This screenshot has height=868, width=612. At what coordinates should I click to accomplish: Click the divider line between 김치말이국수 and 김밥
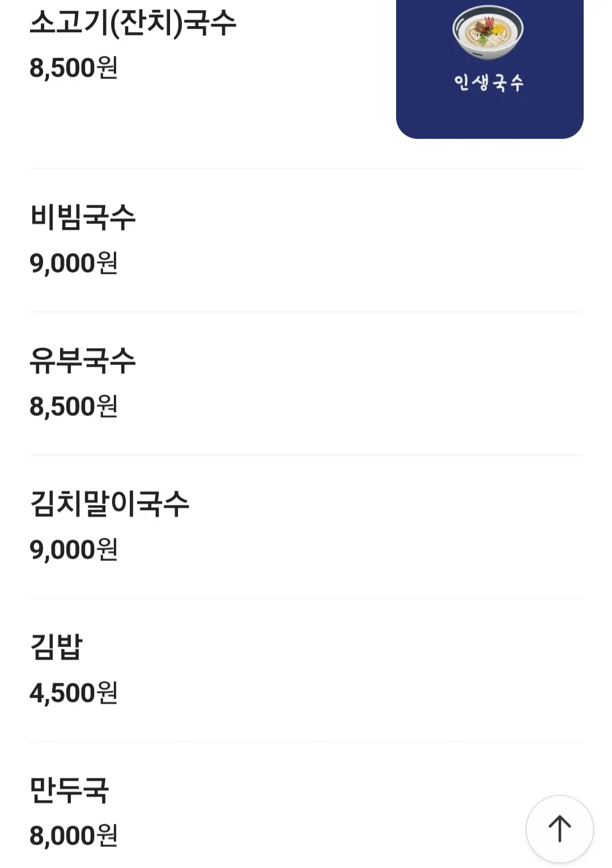[x=306, y=598]
